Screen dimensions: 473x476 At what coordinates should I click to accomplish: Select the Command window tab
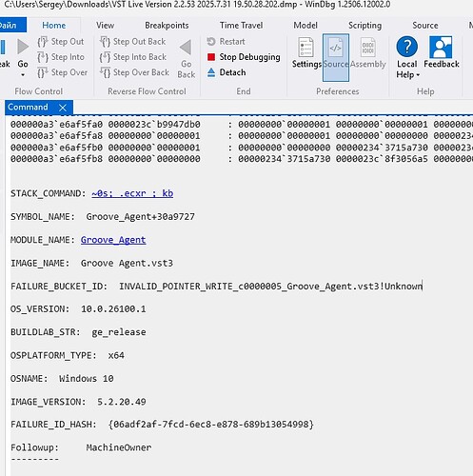click(29, 107)
